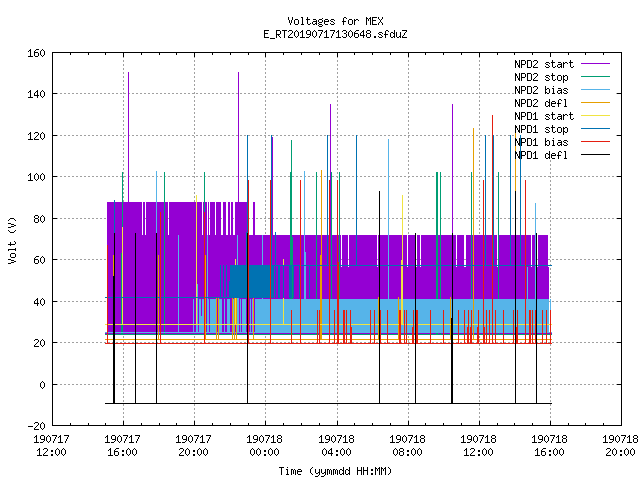Click the green NPD2 stop legend line
This screenshot has height=480, width=640.
point(596,77)
